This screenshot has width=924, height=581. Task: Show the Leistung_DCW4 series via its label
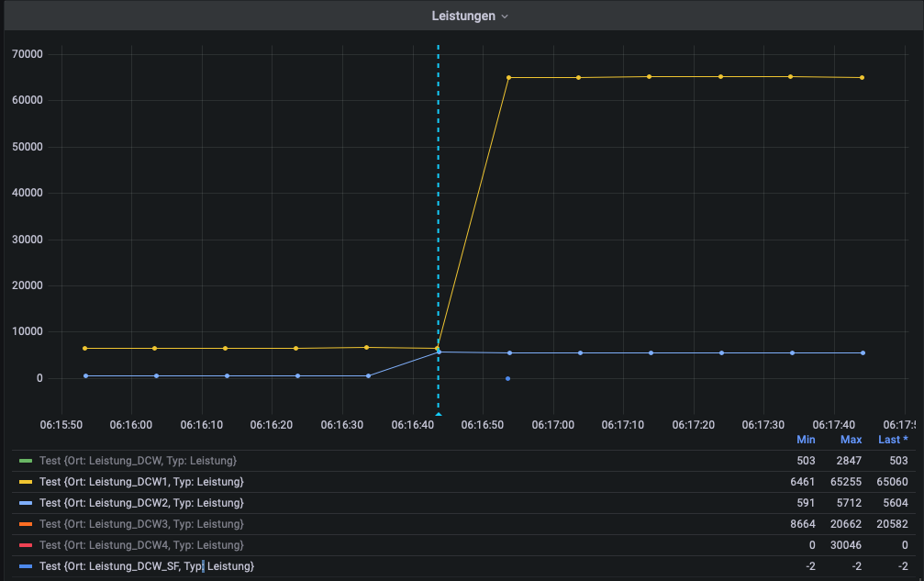[x=141, y=545]
